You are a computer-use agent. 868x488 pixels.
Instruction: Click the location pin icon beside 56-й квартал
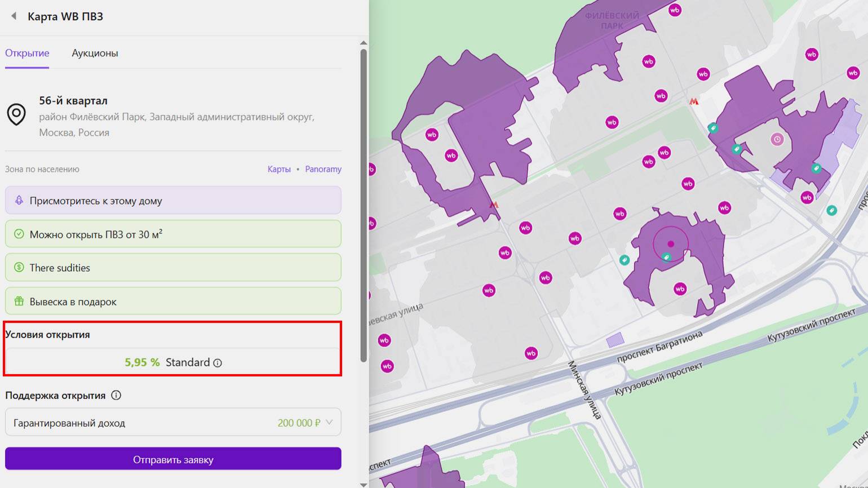click(x=16, y=114)
